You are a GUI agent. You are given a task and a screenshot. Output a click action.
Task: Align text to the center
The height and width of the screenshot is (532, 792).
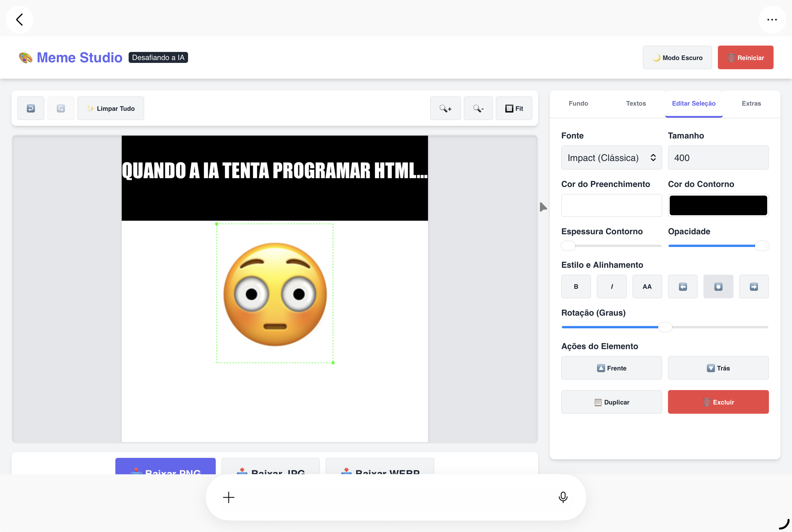[718, 286]
